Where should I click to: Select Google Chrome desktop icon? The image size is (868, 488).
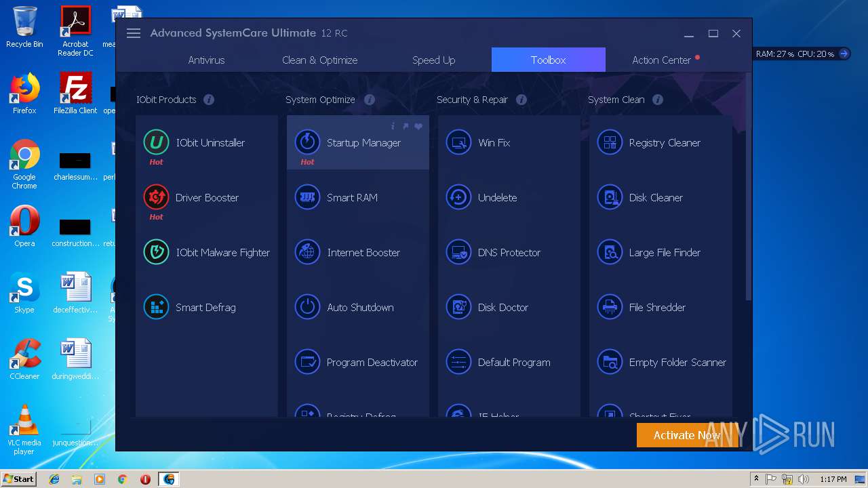(x=24, y=165)
